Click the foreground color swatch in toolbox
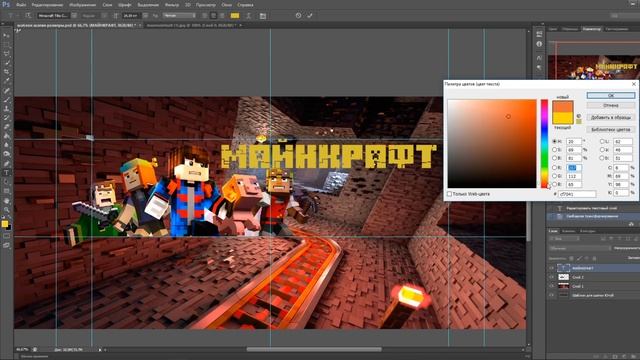The width and height of the screenshot is (640, 360). 4,223
